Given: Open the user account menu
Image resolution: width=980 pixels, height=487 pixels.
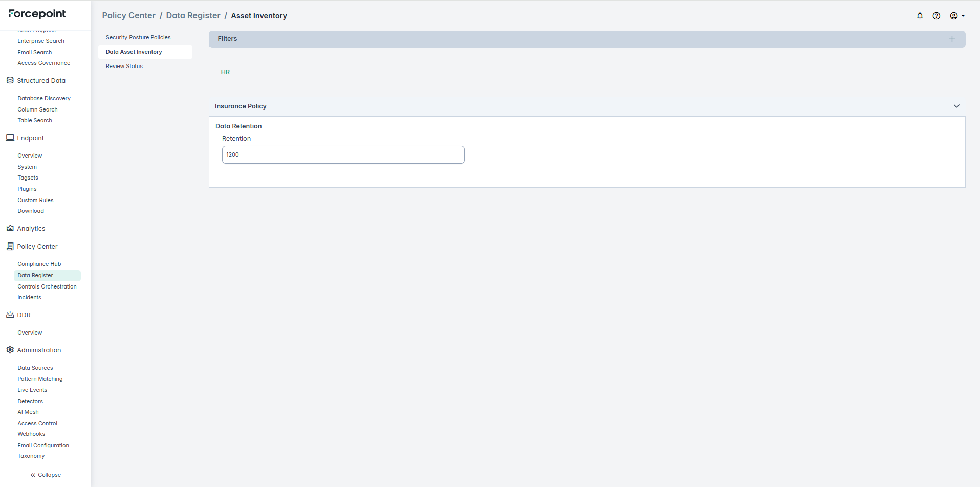Looking at the screenshot, I should pyautogui.click(x=957, y=16).
